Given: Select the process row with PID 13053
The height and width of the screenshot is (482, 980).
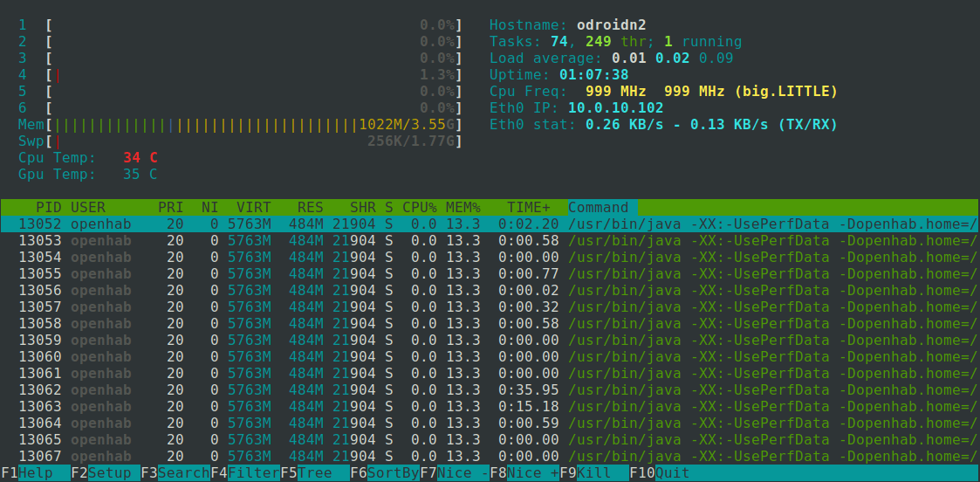Looking at the screenshot, I should 489,240.
